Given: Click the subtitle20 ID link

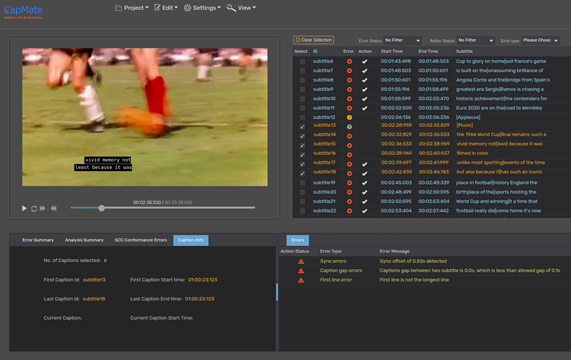Looking at the screenshot, I should tap(324, 192).
